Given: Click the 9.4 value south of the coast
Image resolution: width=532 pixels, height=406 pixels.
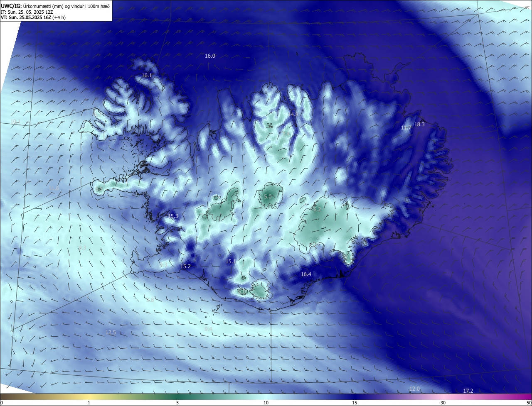Looking at the screenshot, I should pyautogui.click(x=209, y=329).
